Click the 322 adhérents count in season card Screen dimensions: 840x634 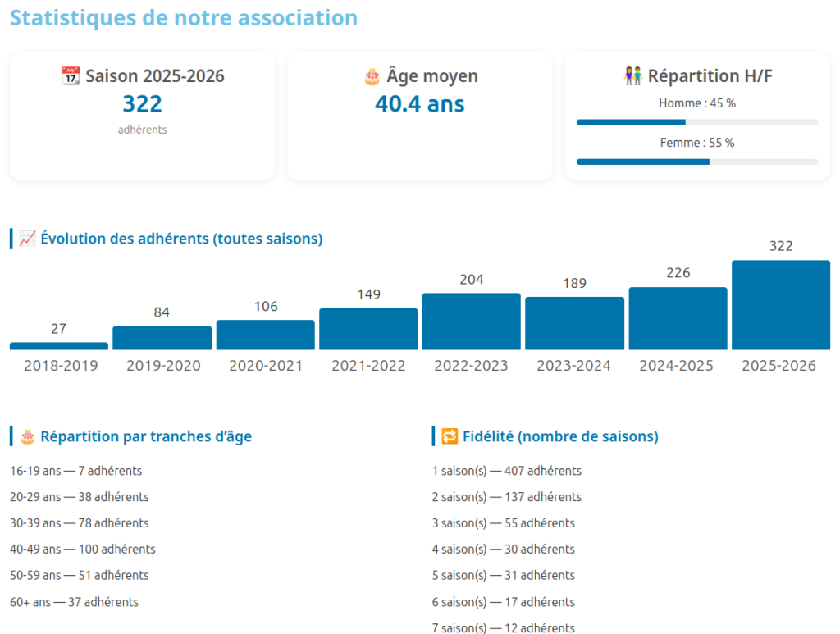(142, 104)
